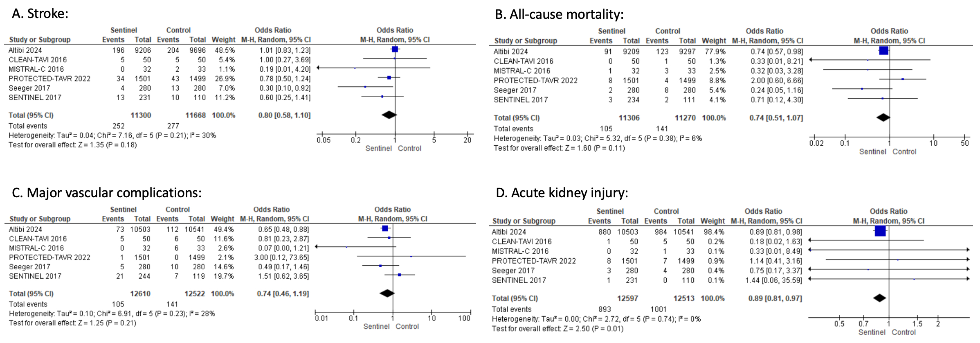980x343 pixels.
Task: Click the large blue square in Acute kidney injury plot
Action: click(x=880, y=231)
